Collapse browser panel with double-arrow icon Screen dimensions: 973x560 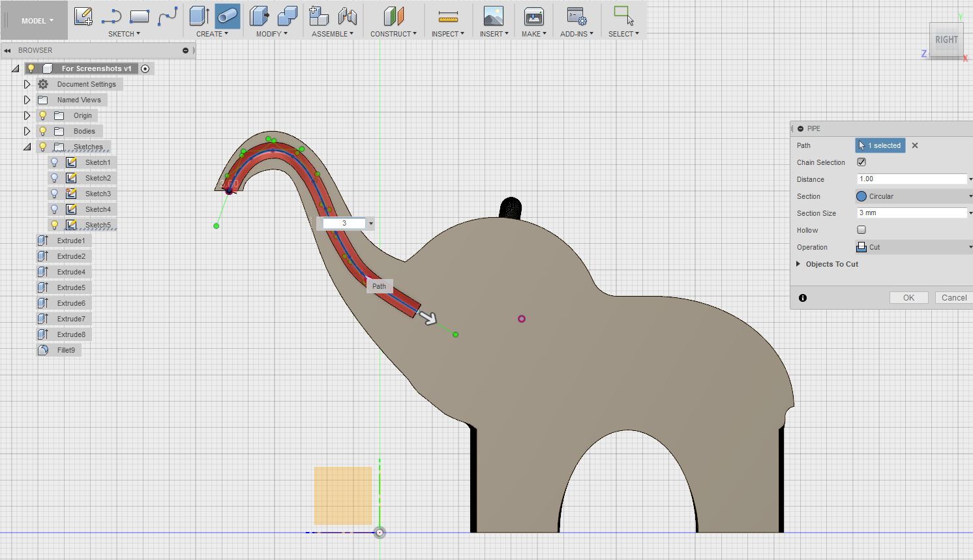point(7,50)
